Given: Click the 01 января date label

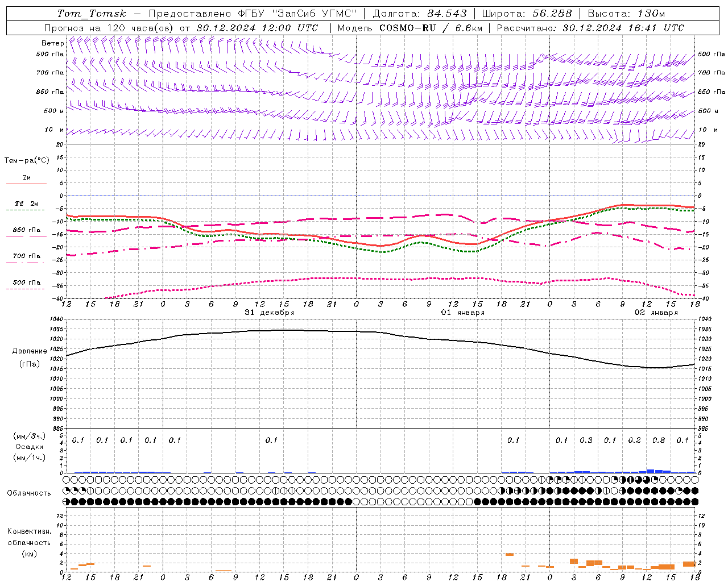Looking at the screenshot, I should (463, 313).
